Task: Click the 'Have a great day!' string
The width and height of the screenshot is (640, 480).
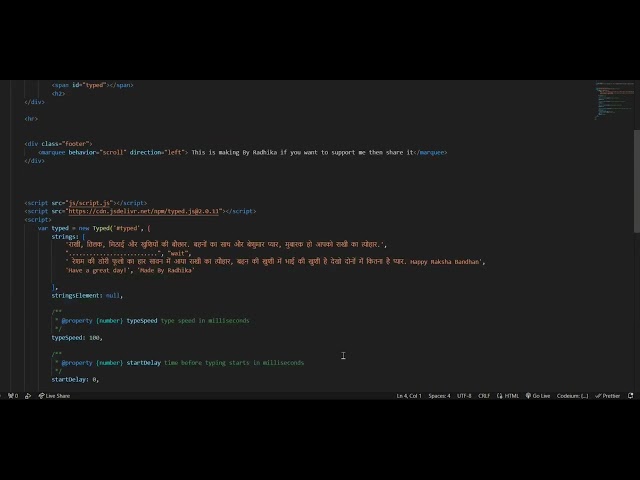Action: click(97, 270)
